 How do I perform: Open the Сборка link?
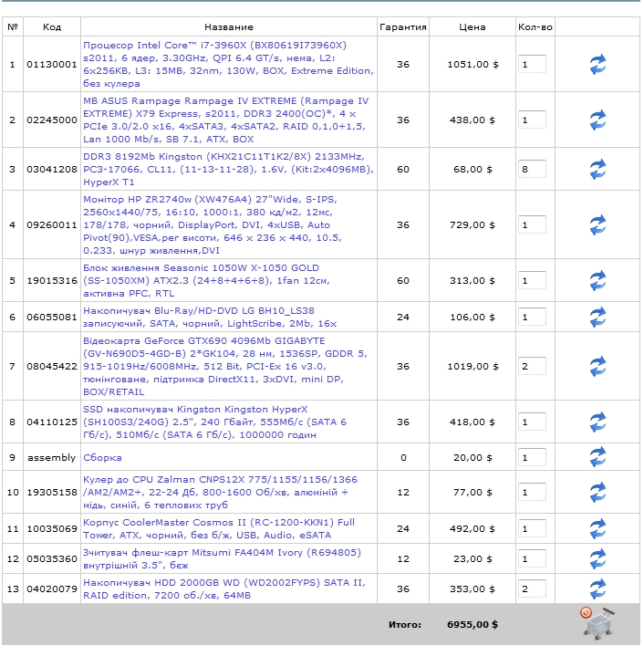pyautogui.click(x=102, y=458)
